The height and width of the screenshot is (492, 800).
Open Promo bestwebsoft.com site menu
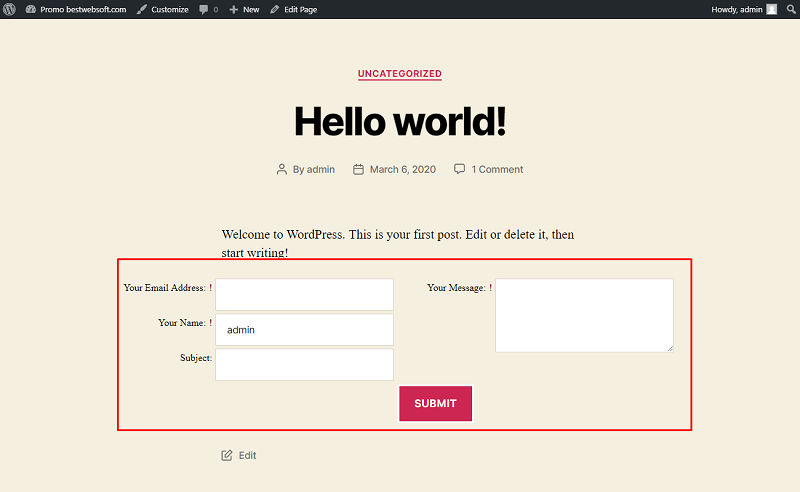tap(76, 9)
